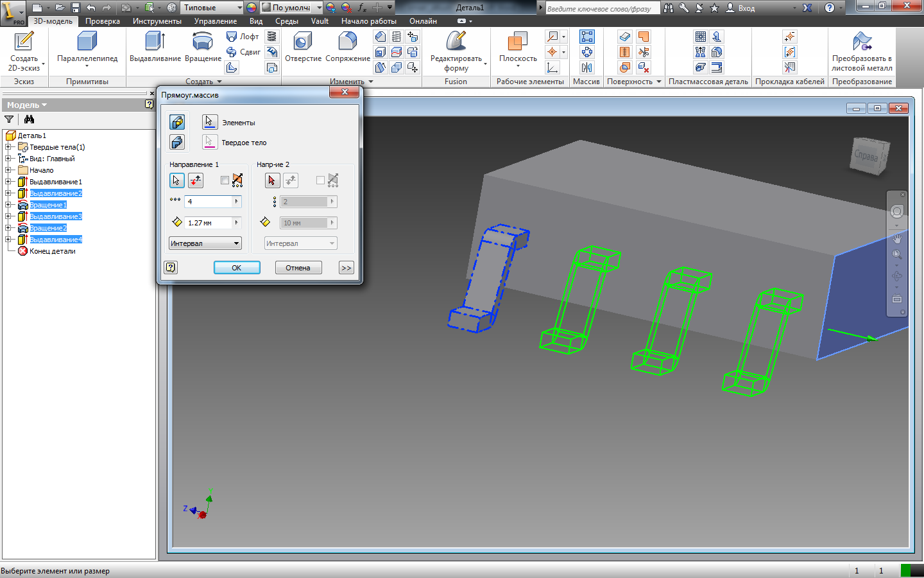Click the work axis icon in Рабочие элементы

tap(552, 52)
